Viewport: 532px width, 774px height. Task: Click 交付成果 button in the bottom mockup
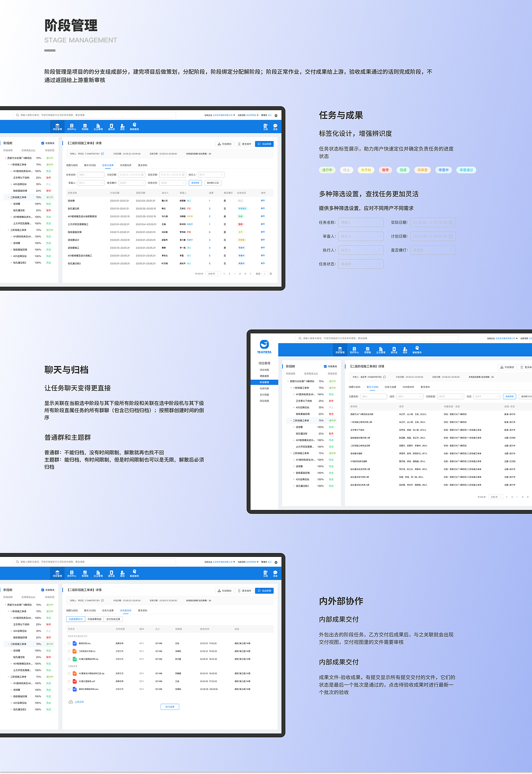coord(170,707)
